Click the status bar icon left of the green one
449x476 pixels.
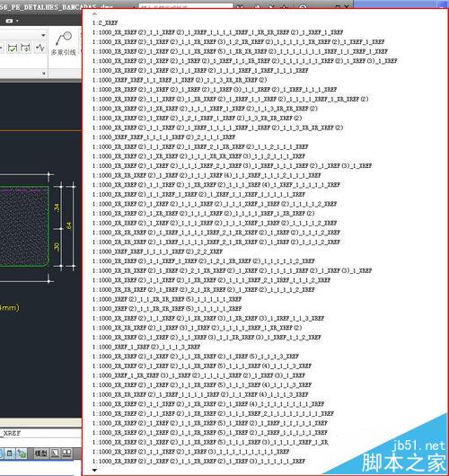[x=10, y=454]
